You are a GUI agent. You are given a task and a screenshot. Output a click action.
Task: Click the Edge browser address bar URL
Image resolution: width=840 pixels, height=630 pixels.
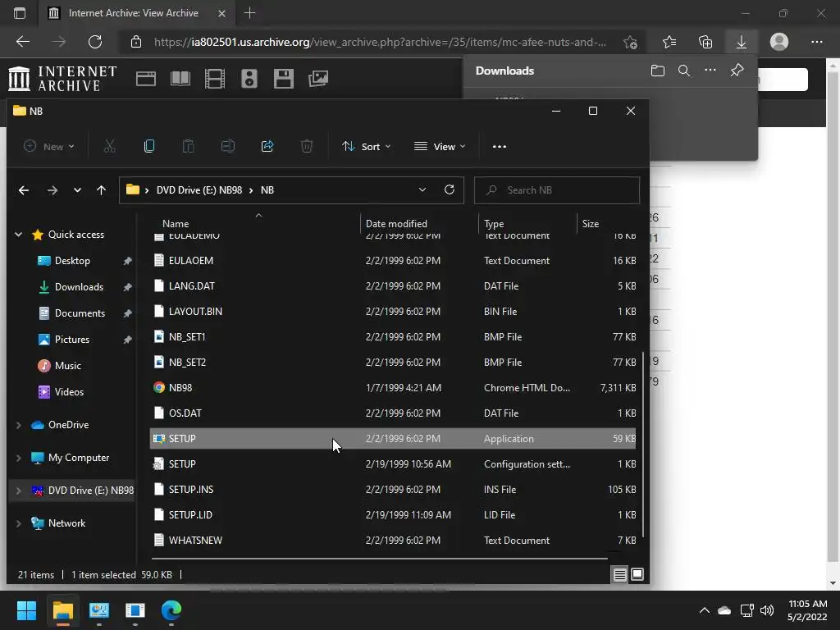380,42
